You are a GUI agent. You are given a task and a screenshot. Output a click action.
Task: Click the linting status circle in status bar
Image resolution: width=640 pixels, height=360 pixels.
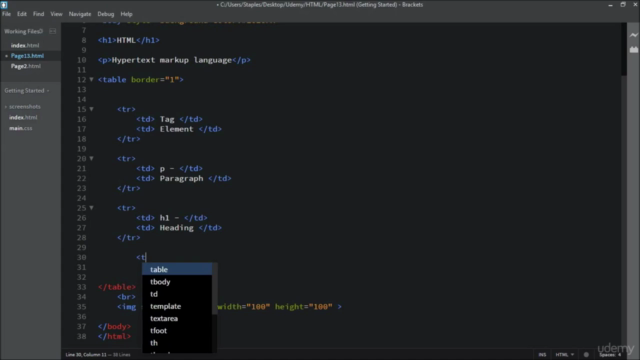point(586,355)
